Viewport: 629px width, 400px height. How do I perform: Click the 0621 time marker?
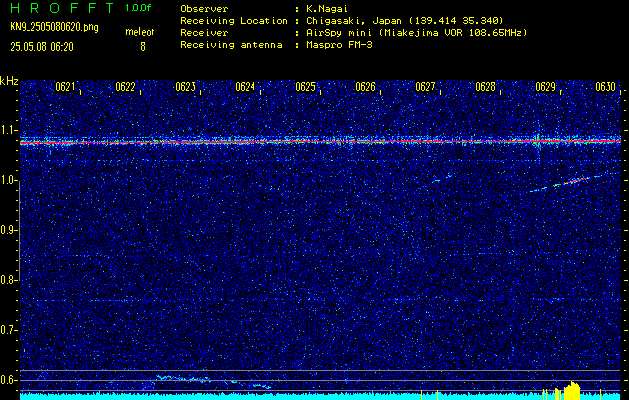[65, 87]
